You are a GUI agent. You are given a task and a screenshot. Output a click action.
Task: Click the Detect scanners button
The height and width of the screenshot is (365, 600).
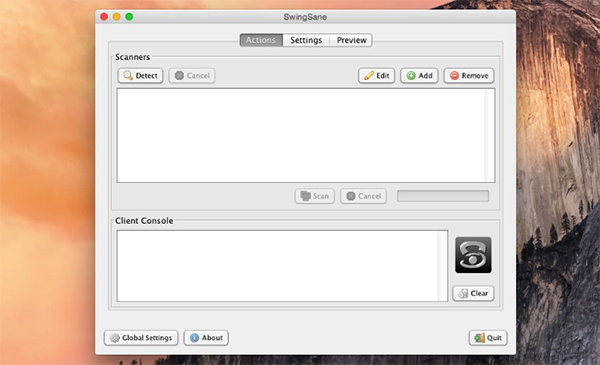pyautogui.click(x=140, y=76)
